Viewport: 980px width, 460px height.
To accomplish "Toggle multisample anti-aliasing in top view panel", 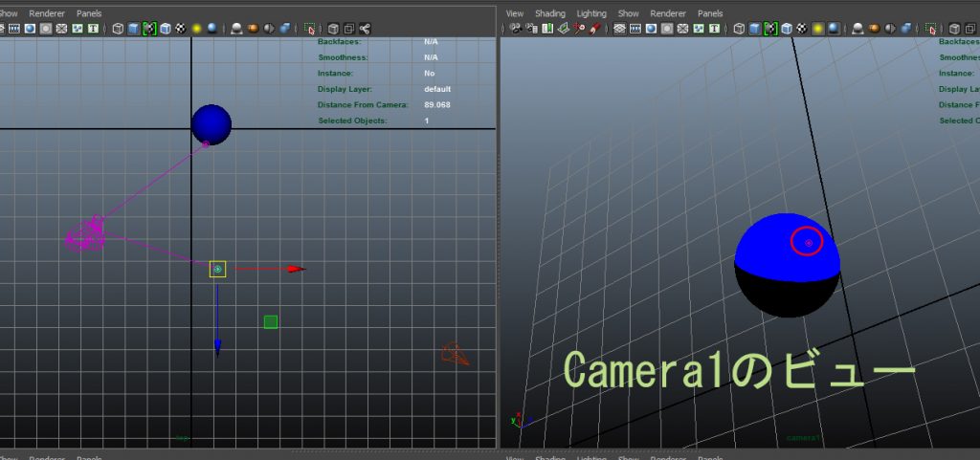I will click(269, 29).
